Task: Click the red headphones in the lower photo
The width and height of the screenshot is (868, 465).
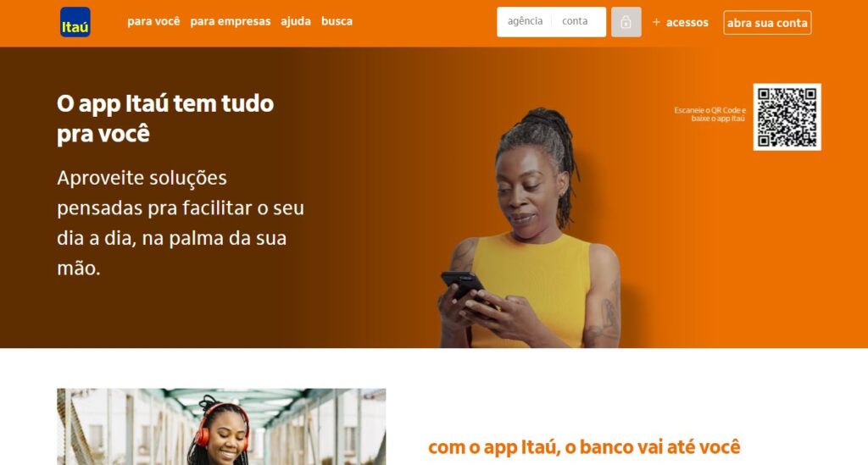Action: (x=223, y=424)
